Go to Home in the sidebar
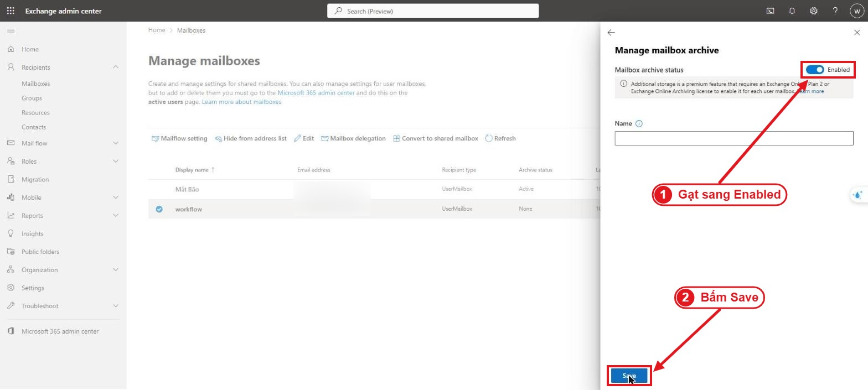Screen dimensions: 868x390 (30, 49)
